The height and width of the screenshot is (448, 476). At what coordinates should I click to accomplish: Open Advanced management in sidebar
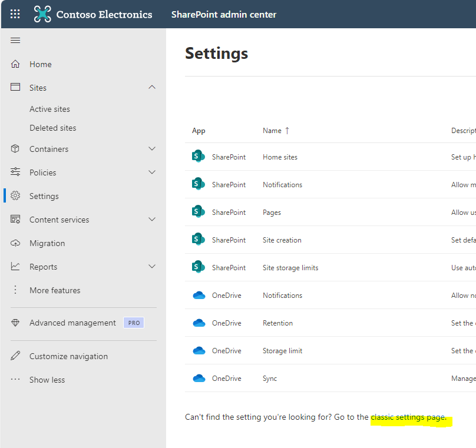pyautogui.click(x=72, y=323)
